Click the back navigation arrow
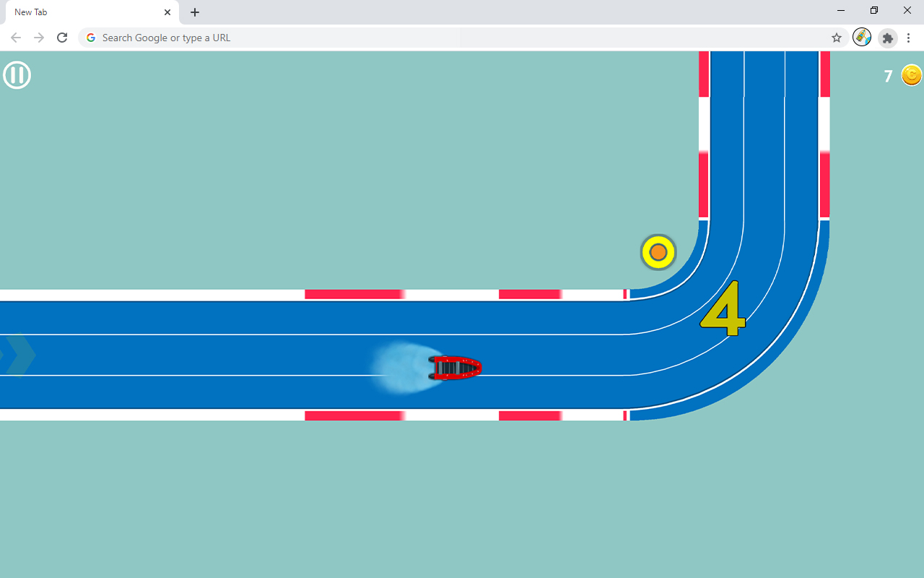 16,37
